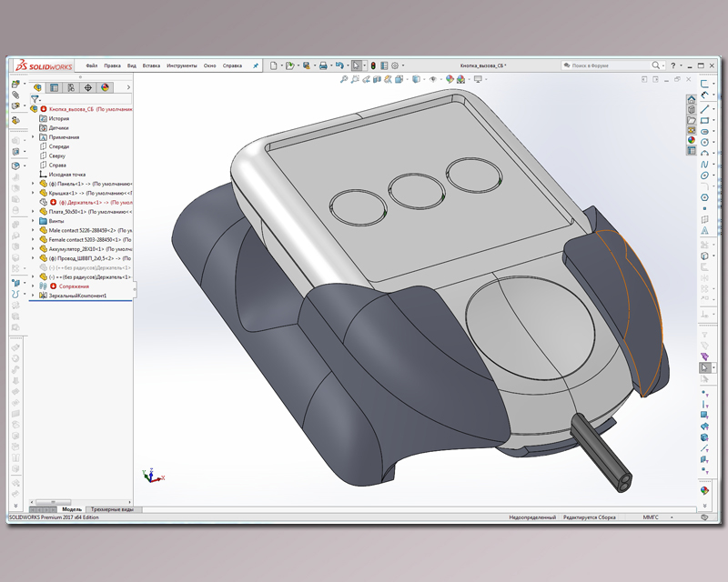Click the Zoom to Fit magnifier icon
The width and height of the screenshot is (728, 582).
(344, 80)
